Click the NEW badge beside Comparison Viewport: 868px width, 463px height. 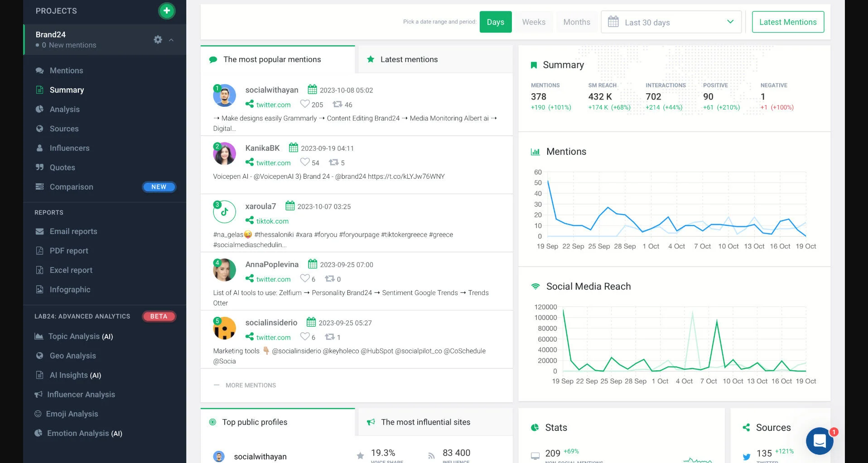pos(159,187)
